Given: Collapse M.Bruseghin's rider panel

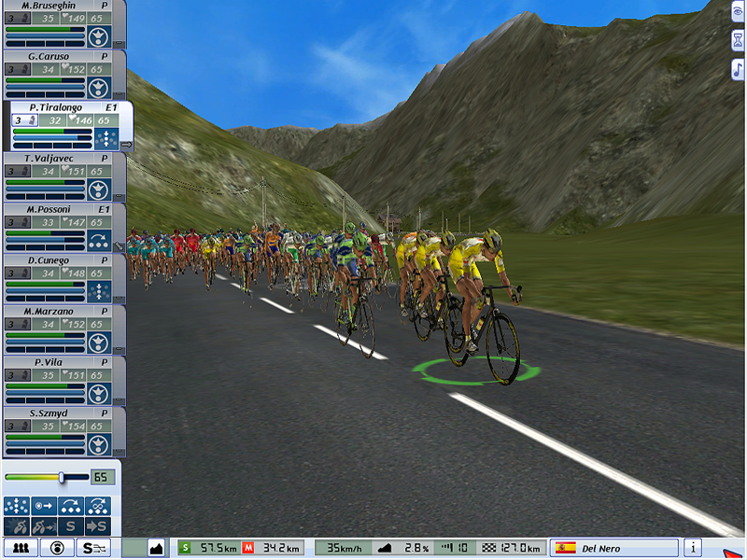Looking at the screenshot, I should pos(119,44).
